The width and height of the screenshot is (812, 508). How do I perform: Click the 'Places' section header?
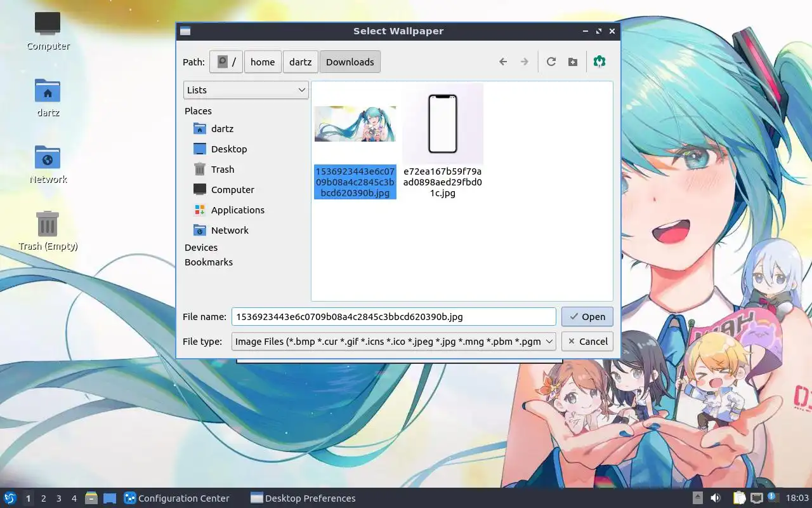198,110
